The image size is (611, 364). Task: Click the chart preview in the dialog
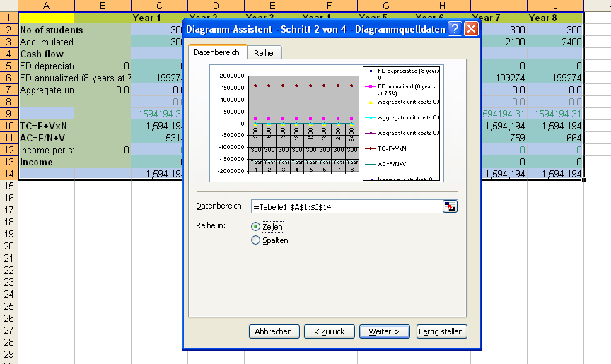[327, 123]
